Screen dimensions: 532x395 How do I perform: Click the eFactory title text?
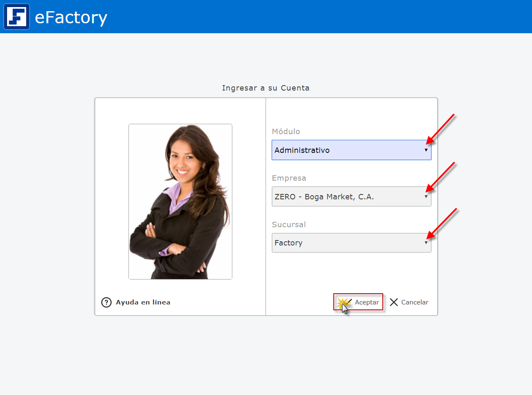(x=71, y=17)
